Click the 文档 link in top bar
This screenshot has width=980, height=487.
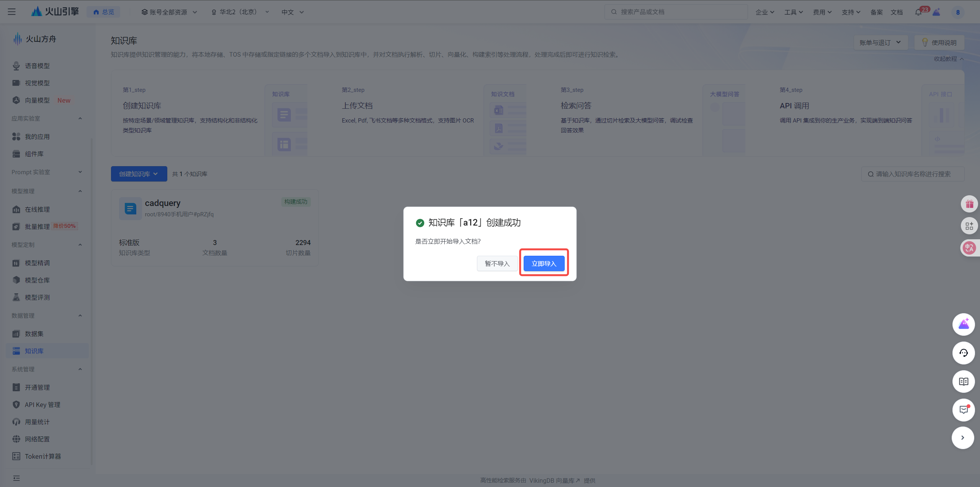[x=897, y=12]
